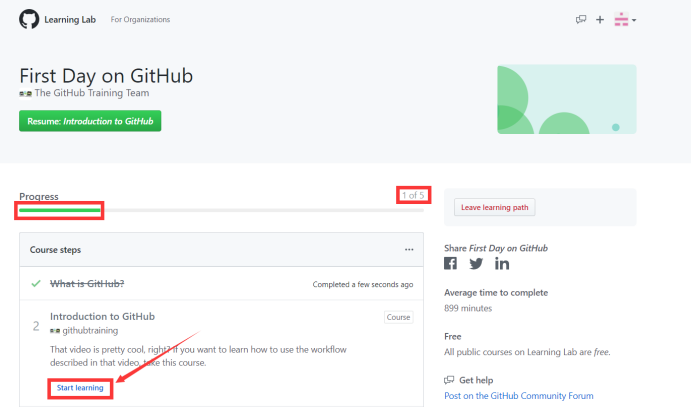Click the Completed a few seconds ago text

click(363, 284)
